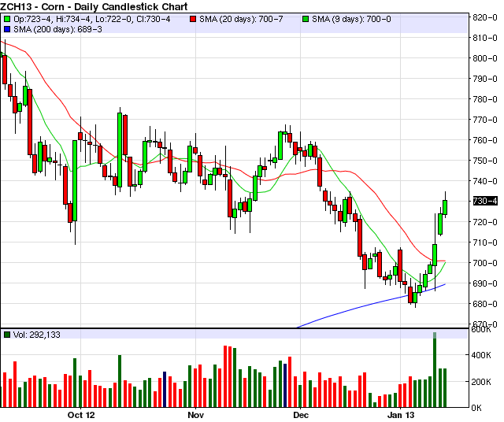Click the SMA (200 days): 689-3 label
The width and height of the screenshot is (504, 422).
click(x=57, y=29)
